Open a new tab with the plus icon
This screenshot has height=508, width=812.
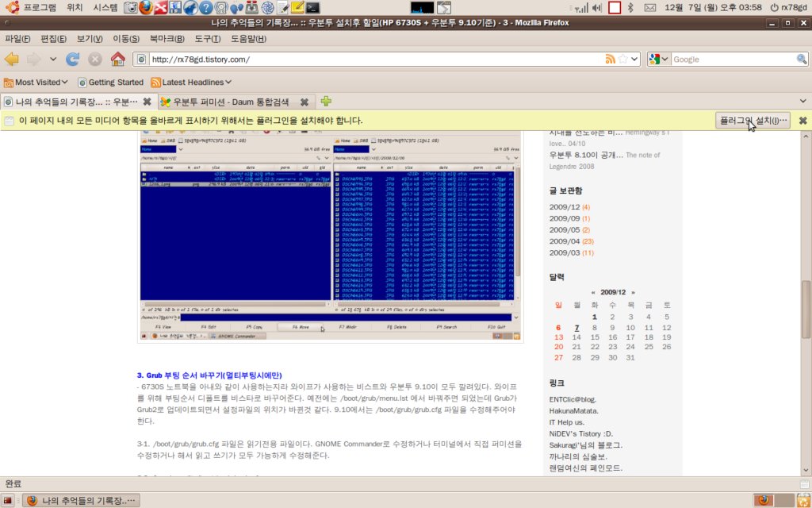pos(326,101)
